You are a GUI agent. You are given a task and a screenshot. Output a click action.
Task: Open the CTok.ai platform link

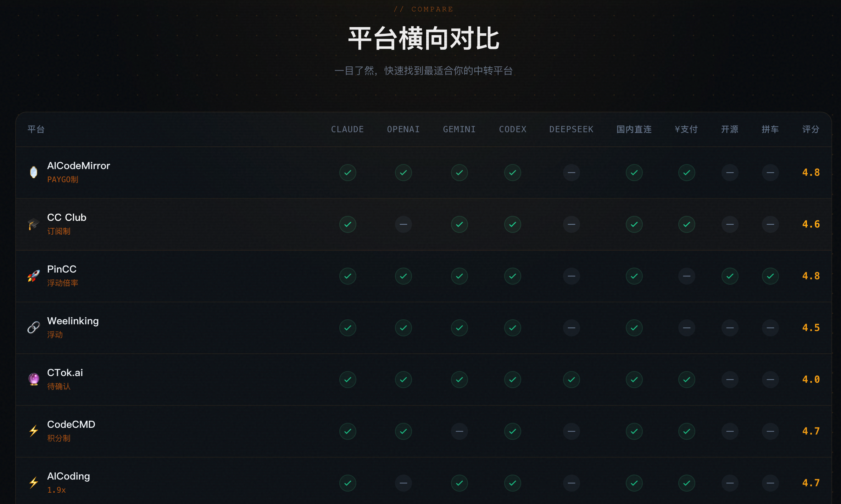(x=65, y=373)
